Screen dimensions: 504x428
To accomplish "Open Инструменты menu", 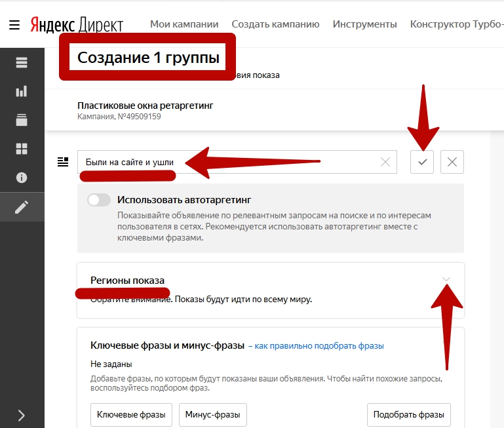I will [365, 24].
